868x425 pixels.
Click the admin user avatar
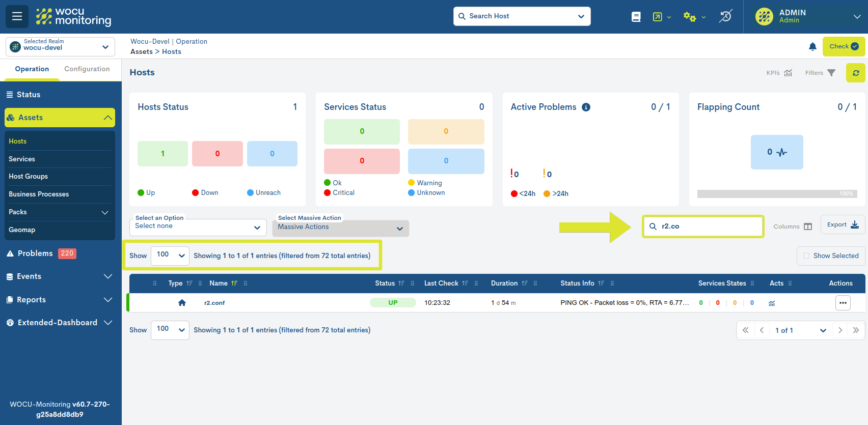764,16
